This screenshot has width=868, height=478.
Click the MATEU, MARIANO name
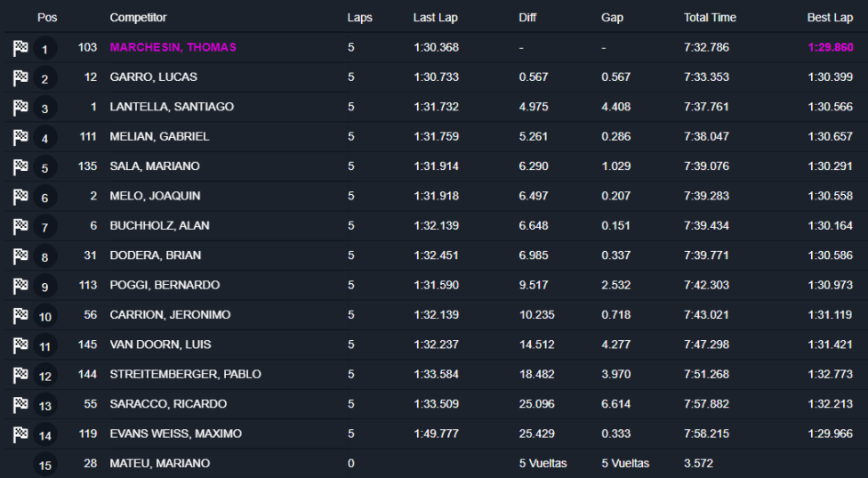pos(159,463)
